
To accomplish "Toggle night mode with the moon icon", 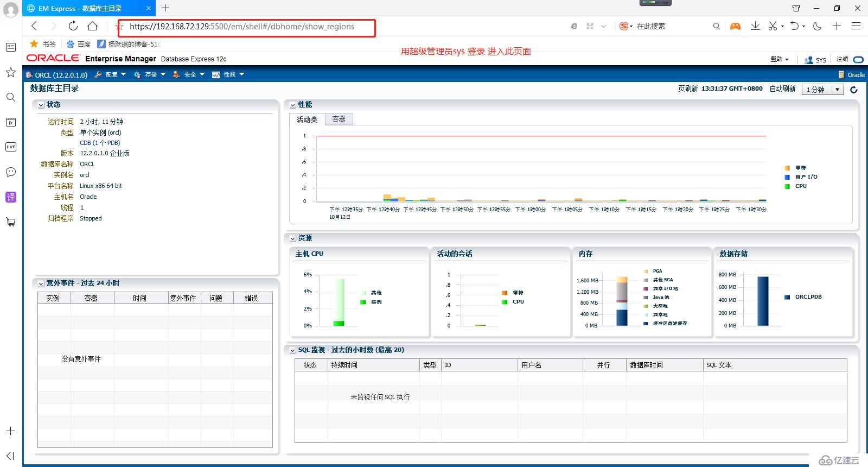I will point(818,26).
